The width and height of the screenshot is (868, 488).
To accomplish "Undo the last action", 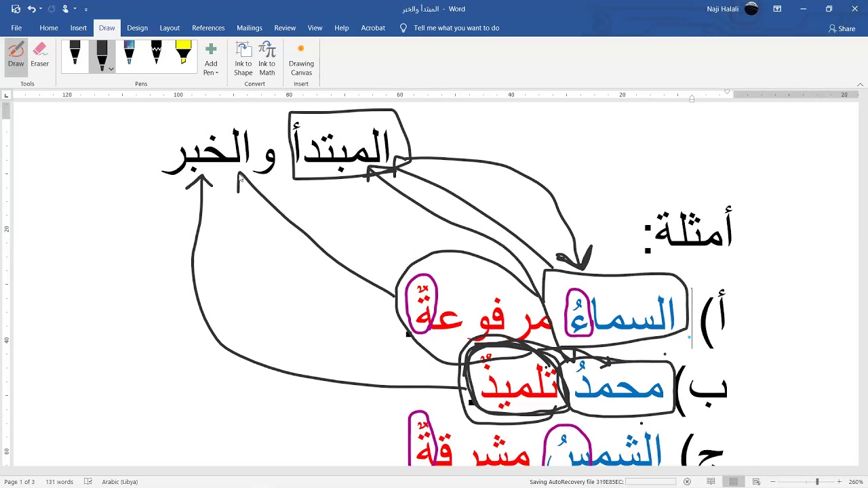I will pyautogui.click(x=31, y=9).
